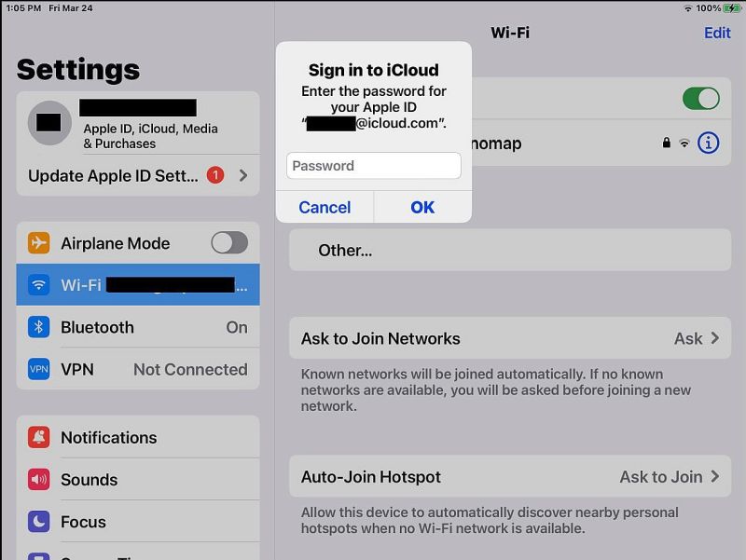Expand Auto-Join Hotspot chevron

click(714, 476)
